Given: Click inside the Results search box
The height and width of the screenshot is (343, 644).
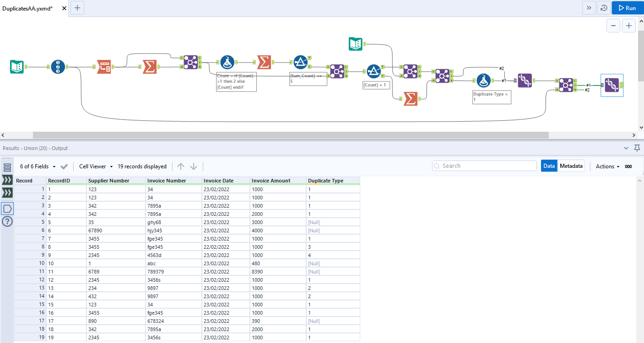Looking at the screenshot, I should pos(484,166).
